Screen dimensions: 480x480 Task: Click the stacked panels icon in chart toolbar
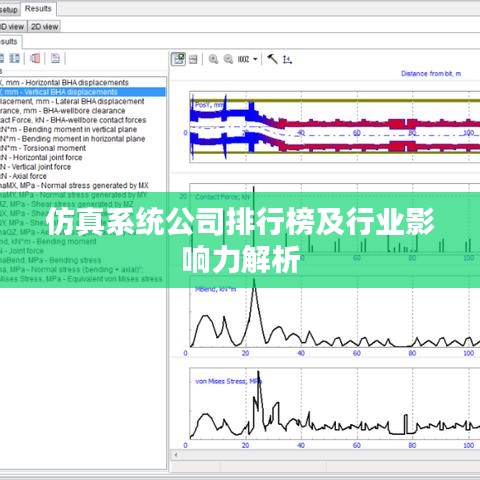tap(193, 59)
